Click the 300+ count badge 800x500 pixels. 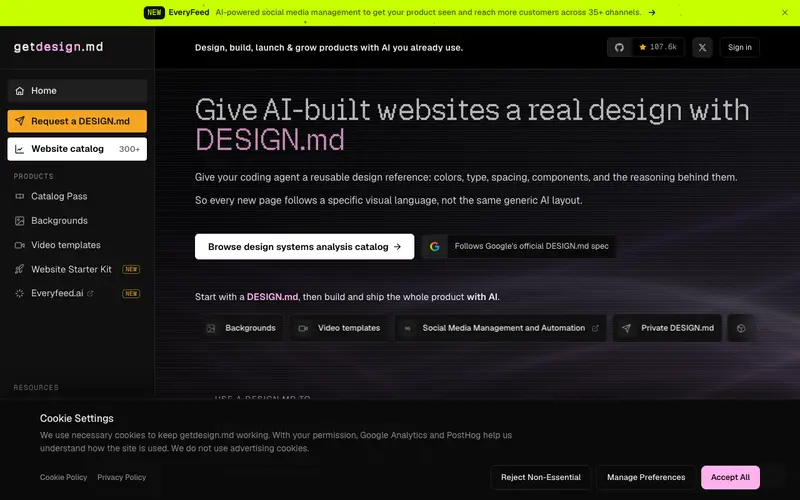(129, 149)
